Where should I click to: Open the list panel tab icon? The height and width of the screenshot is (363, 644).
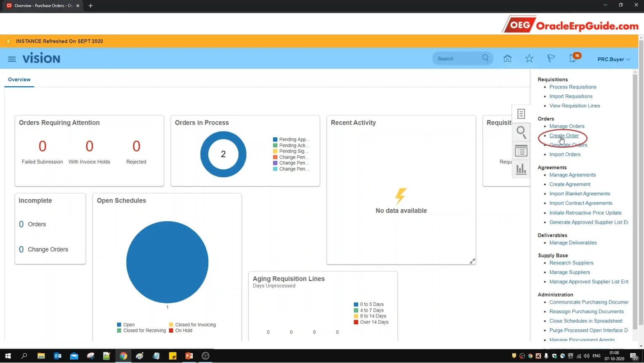521,151
